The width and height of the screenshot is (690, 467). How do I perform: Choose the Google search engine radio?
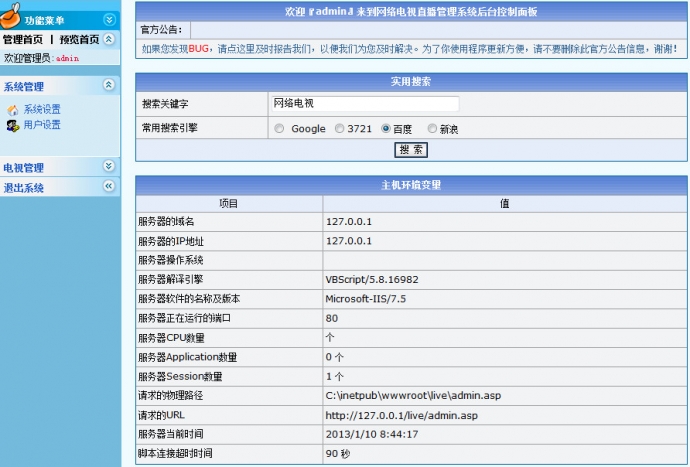coord(279,129)
